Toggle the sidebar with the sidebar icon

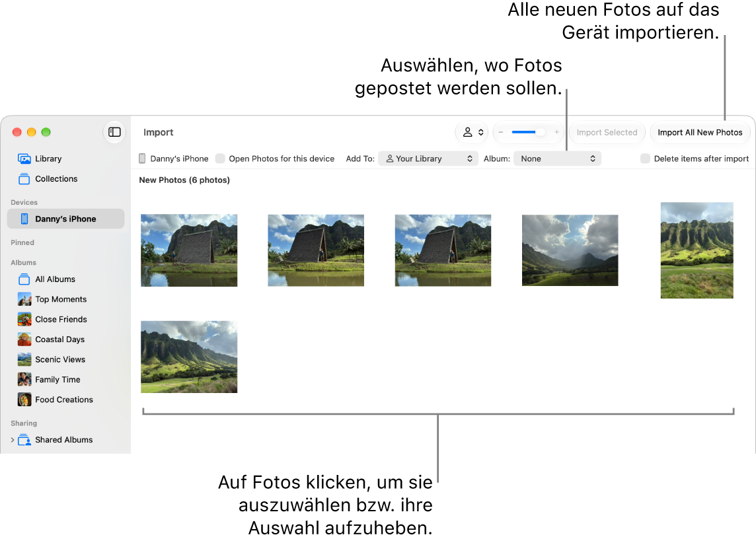pos(114,132)
